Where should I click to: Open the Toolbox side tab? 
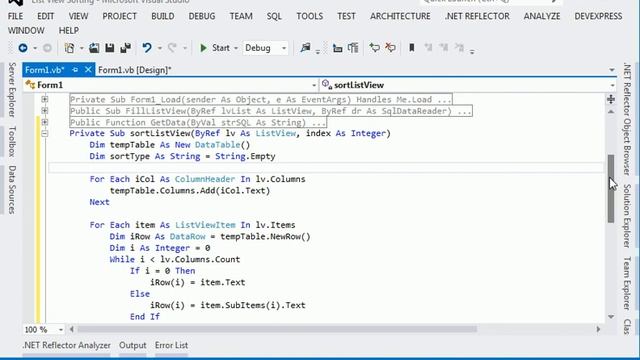(x=12, y=142)
